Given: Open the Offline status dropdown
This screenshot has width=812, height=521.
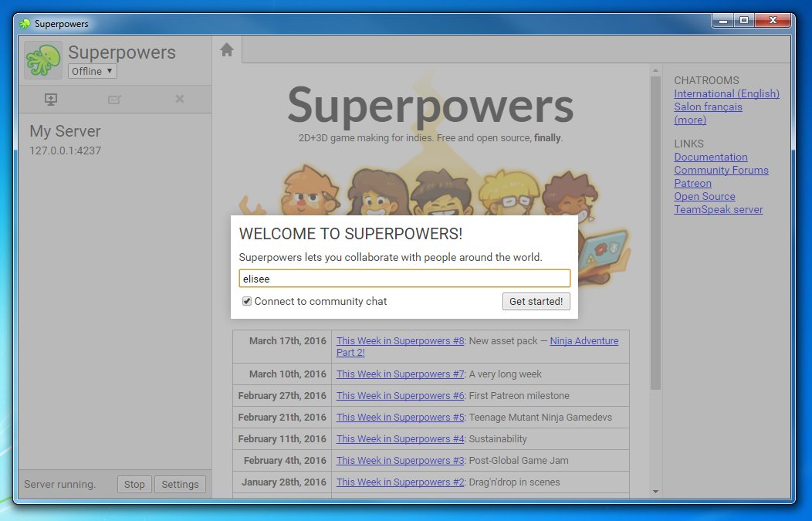Looking at the screenshot, I should coord(92,71).
